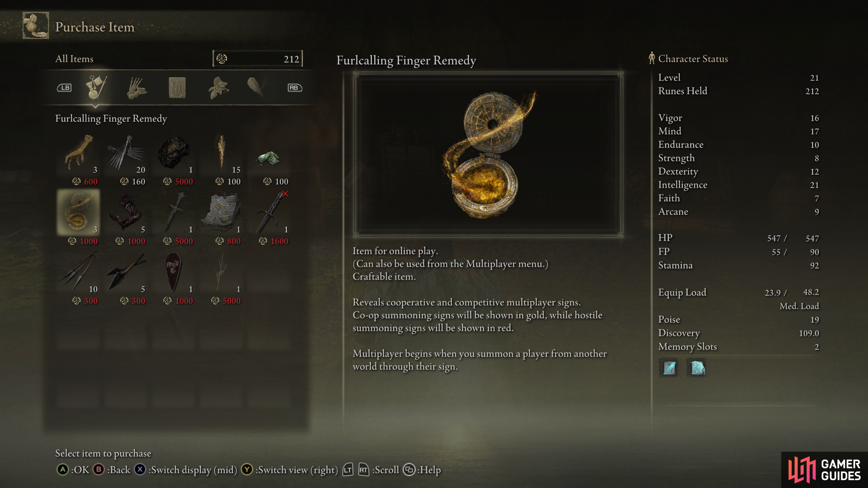Open the talisman tablet category tab
The image size is (868, 488).
177,88
